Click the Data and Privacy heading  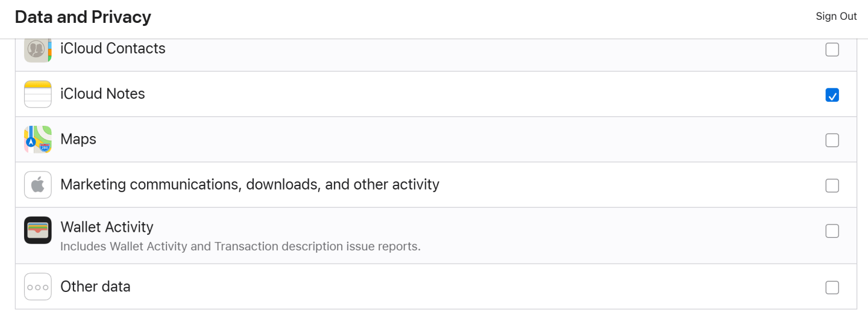(x=83, y=17)
